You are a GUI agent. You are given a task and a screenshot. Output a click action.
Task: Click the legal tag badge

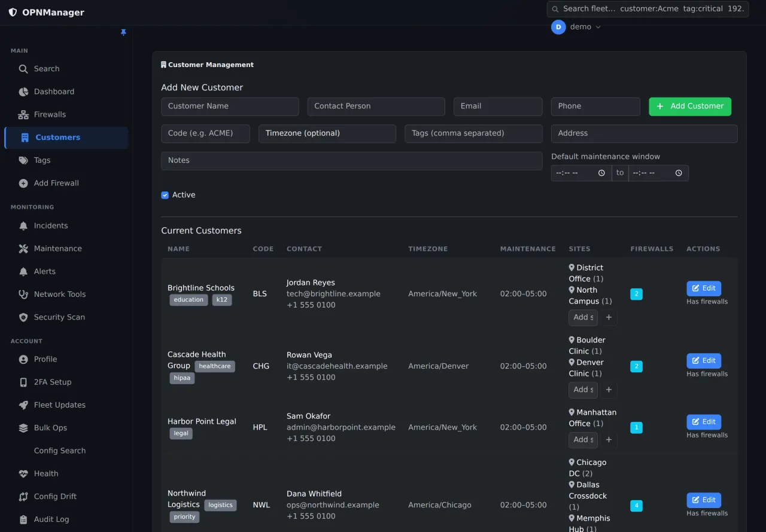coord(181,433)
